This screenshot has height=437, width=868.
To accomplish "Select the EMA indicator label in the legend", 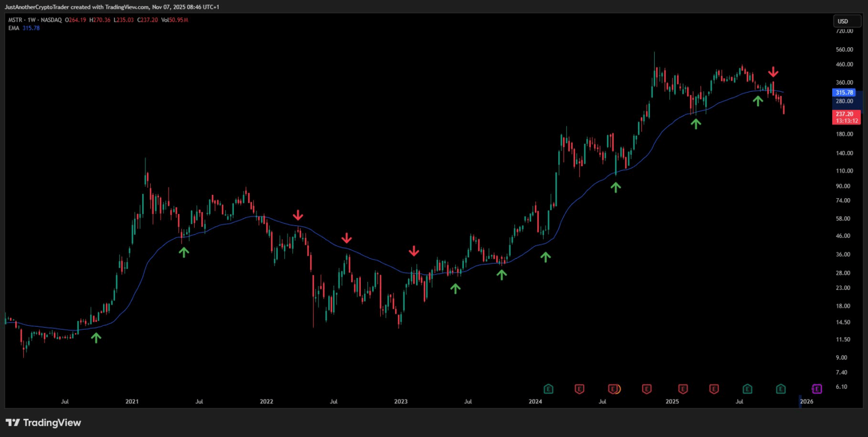I will click(14, 28).
